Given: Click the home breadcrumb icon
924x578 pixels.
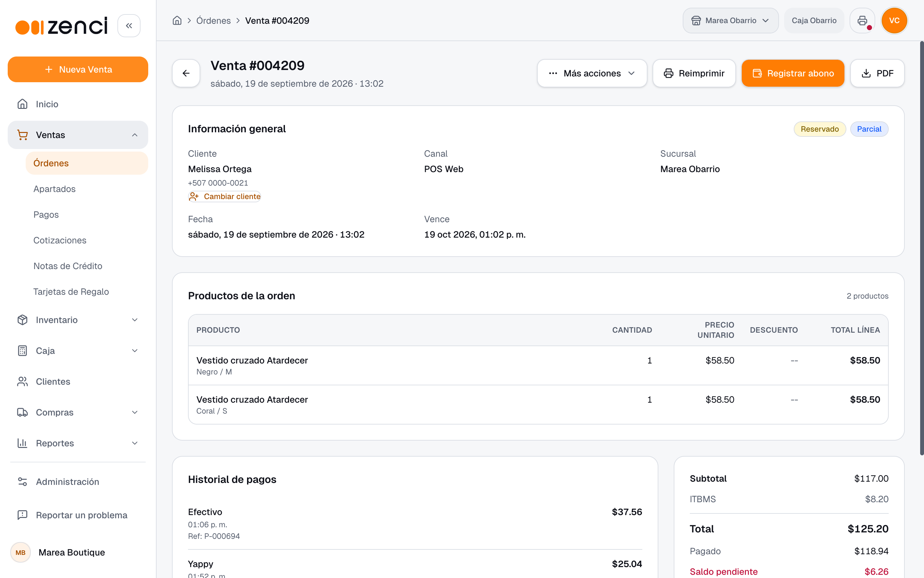Looking at the screenshot, I should pos(177,21).
